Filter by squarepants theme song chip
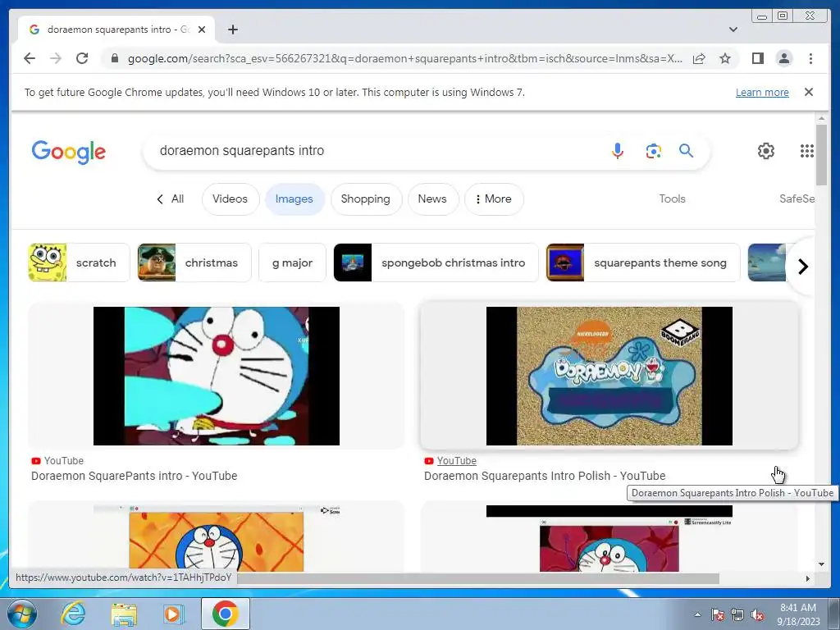Viewport: 840px width, 630px height. (x=643, y=262)
